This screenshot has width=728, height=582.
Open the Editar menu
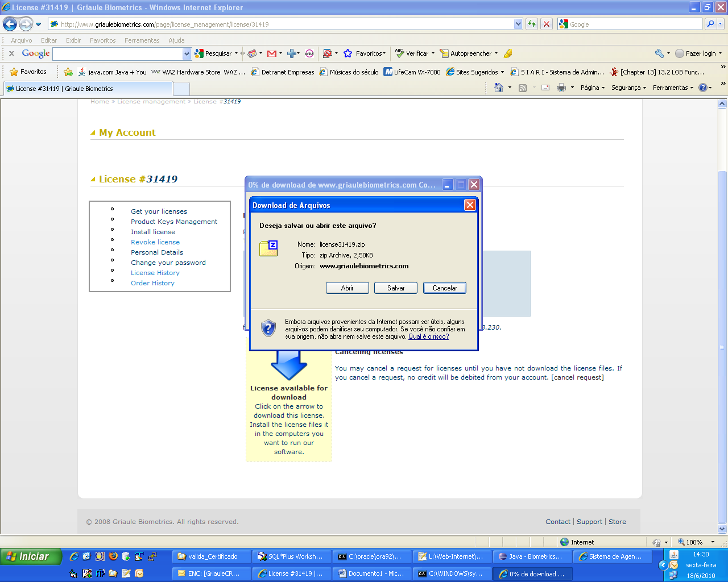click(49, 40)
